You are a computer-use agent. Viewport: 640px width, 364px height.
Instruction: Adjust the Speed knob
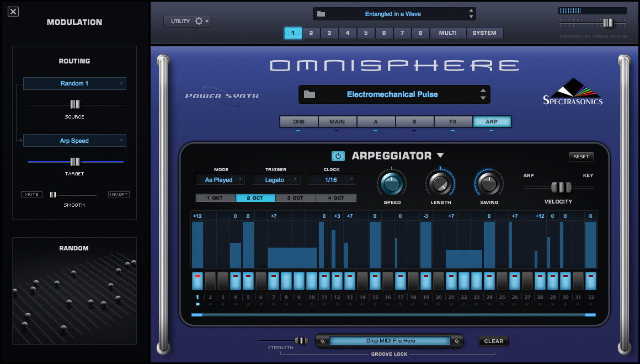[x=392, y=183]
